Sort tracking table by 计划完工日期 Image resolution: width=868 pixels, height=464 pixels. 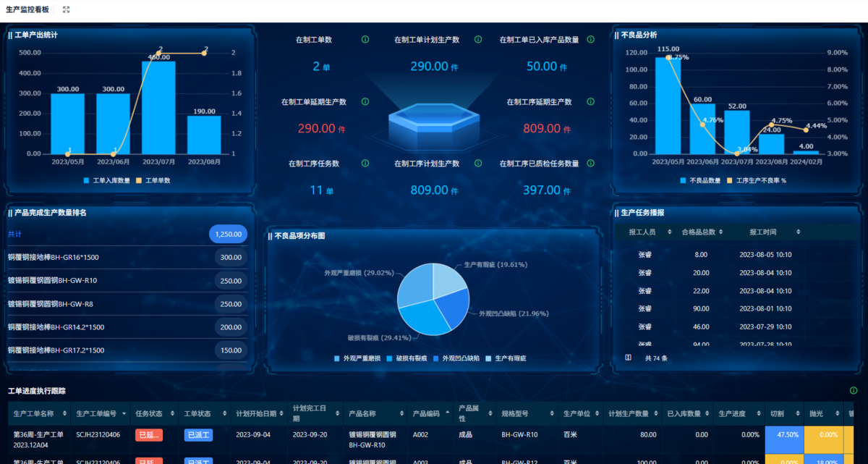[x=338, y=413]
